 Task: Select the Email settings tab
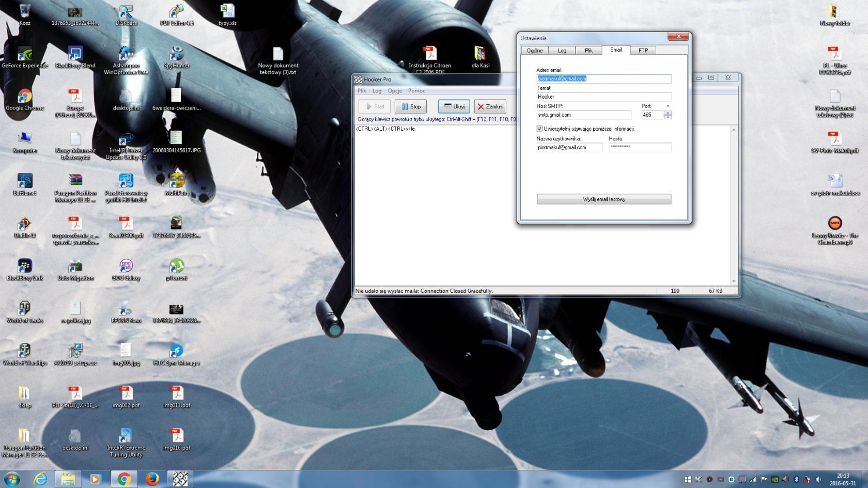click(x=616, y=50)
